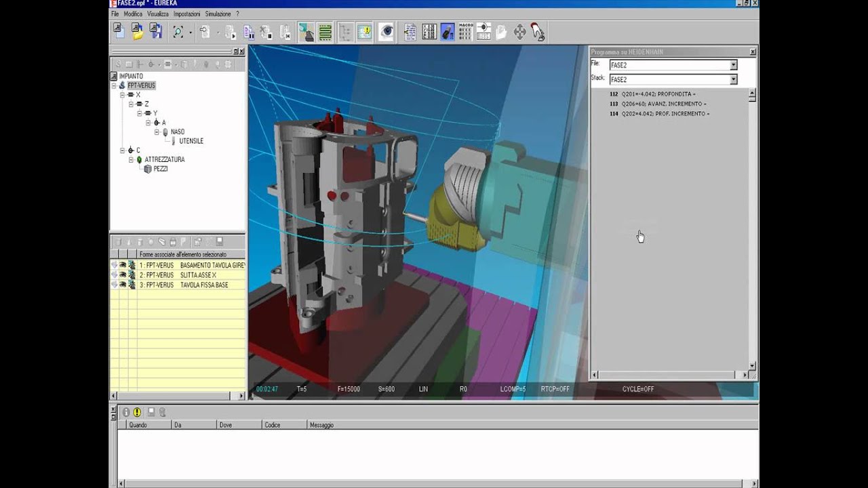This screenshot has height=488, width=868.
Task: Click the Messaggio column header
Action: 531,425
